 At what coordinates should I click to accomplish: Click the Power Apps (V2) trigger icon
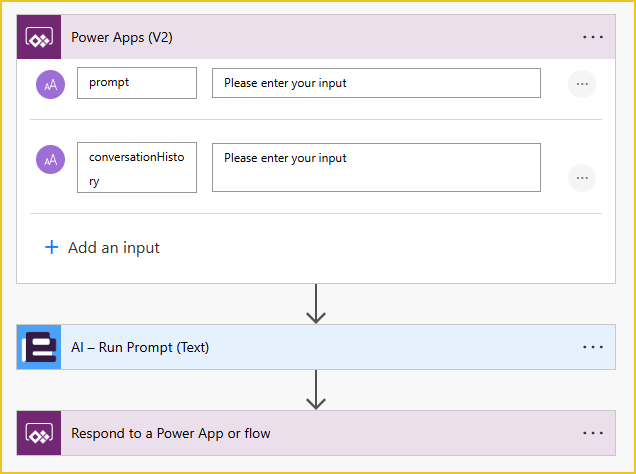point(39,38)
